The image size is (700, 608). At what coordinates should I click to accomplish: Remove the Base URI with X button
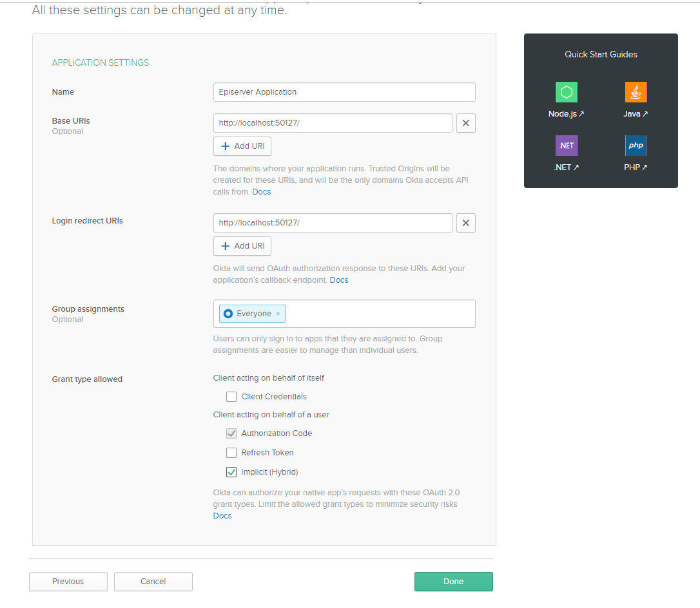click(465, 123)
